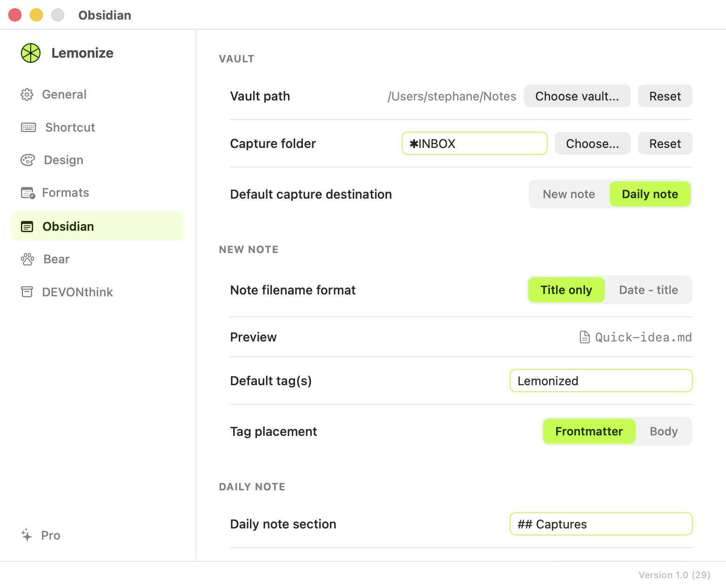The height and width of the screenshot is (588, 726).
Task: Click the Default capture destination label
Action: click(311, 194)
